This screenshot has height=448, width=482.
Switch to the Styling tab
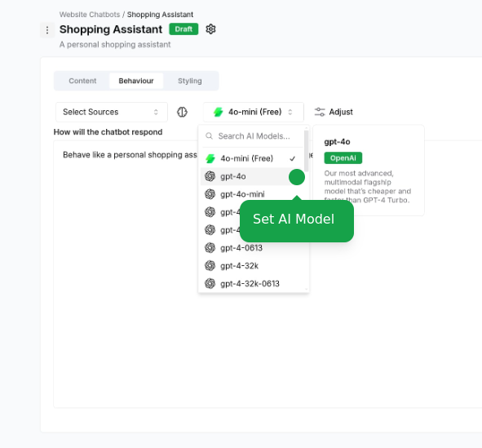190,81
